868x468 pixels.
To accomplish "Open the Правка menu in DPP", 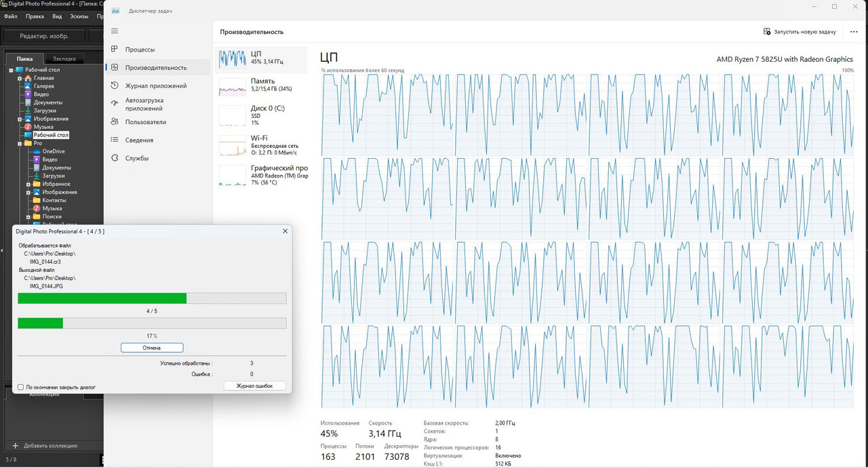I will click(x=35, y=16).
